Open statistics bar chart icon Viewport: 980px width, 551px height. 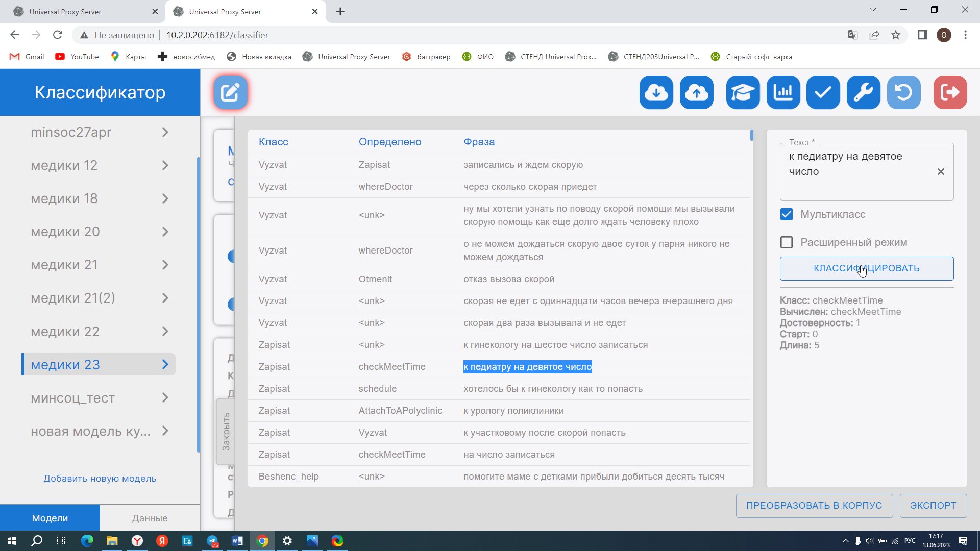(x=783, y=92)
